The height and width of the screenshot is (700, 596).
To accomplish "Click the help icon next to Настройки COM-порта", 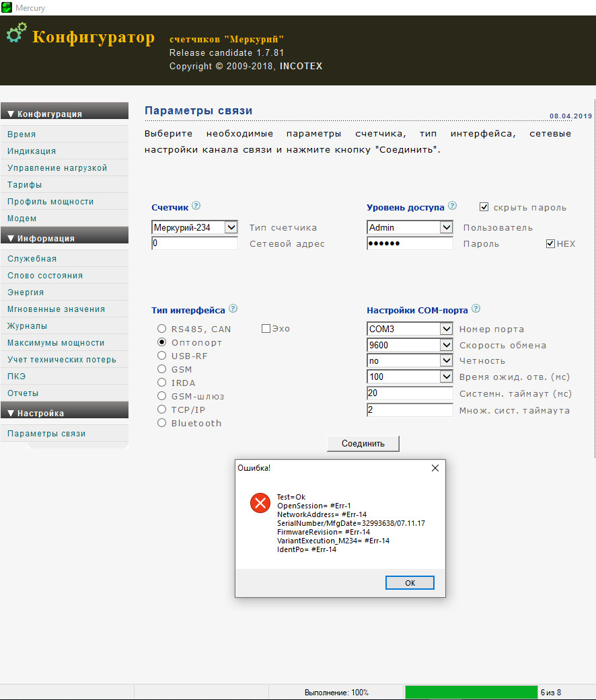I will click(476, 309).
